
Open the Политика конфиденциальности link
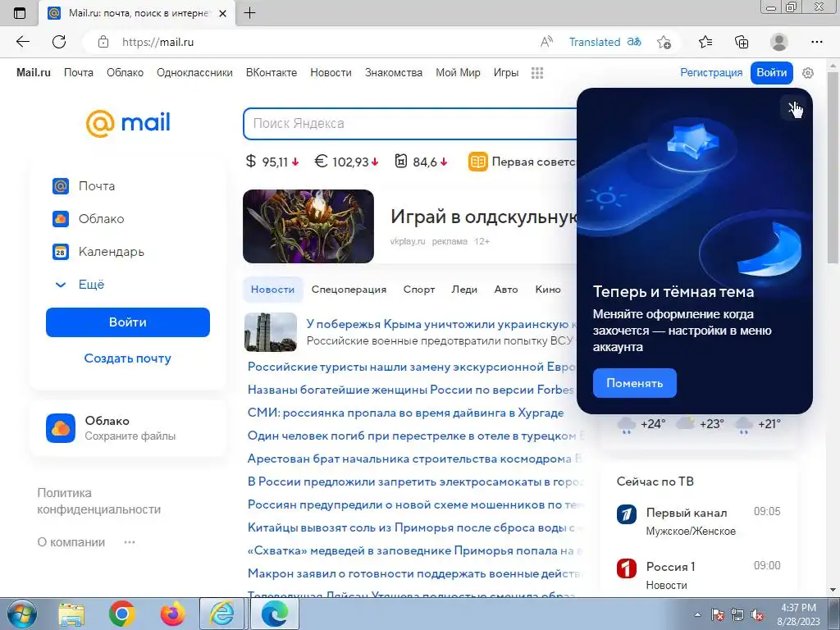click(x=99, y=501)
